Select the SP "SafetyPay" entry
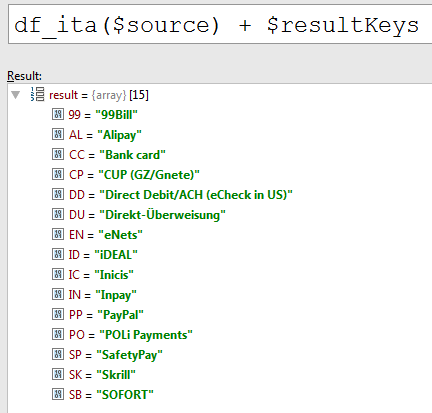432x413 pixels. tap(116, 355)
